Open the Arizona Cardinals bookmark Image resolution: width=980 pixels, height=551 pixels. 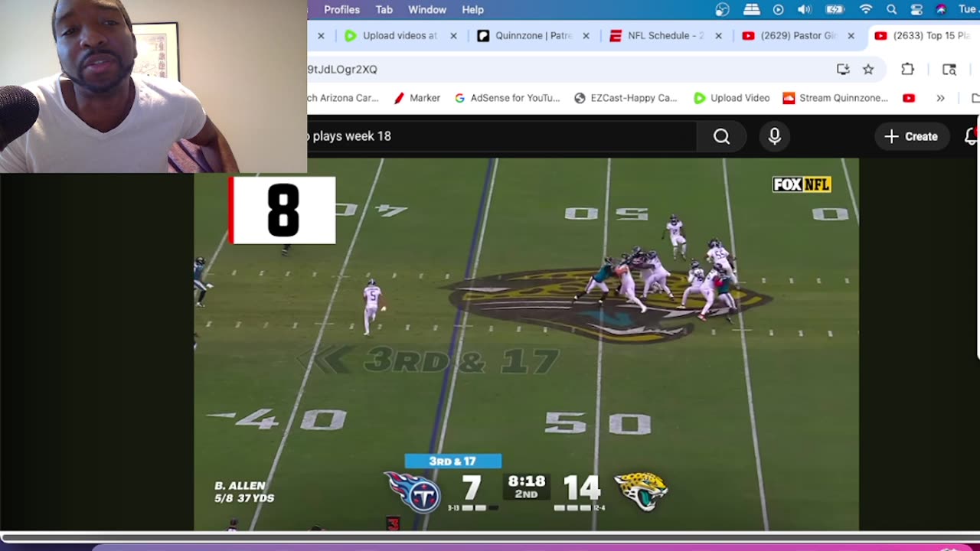click(343, 98)
